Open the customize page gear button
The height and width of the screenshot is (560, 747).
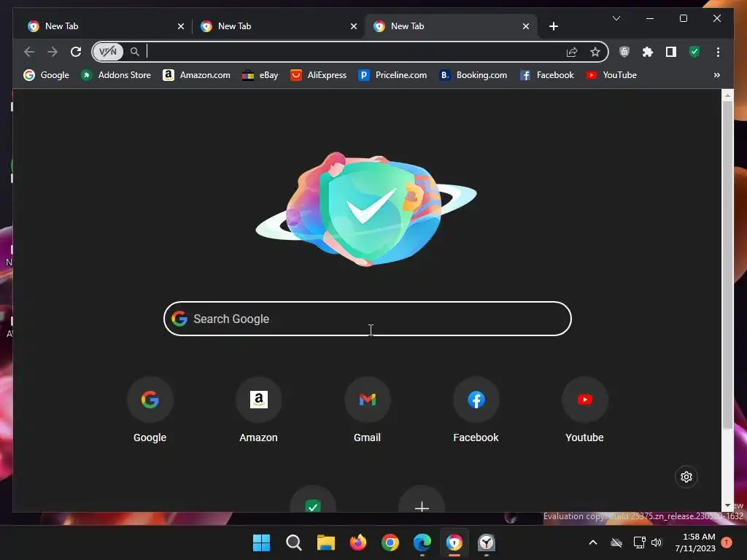(686, 477)
